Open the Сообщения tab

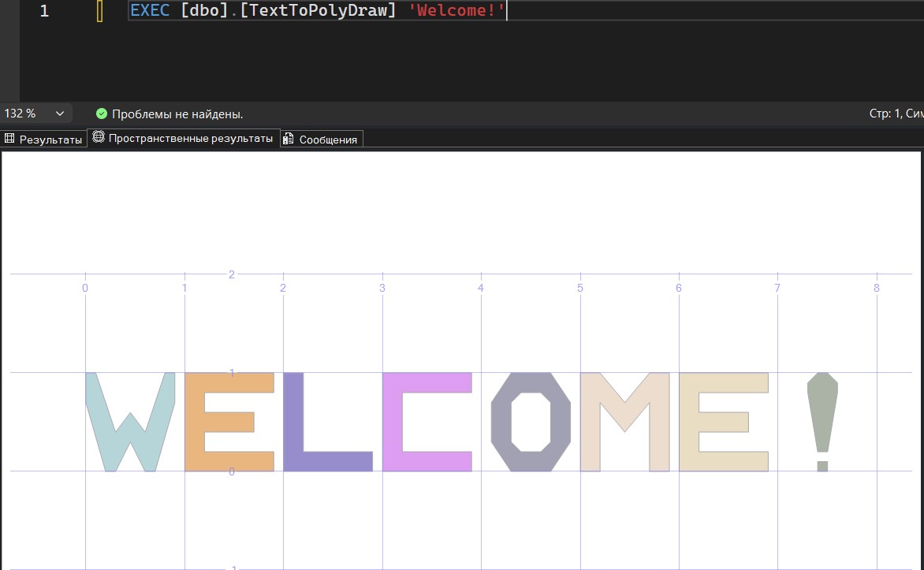point(322,140)
